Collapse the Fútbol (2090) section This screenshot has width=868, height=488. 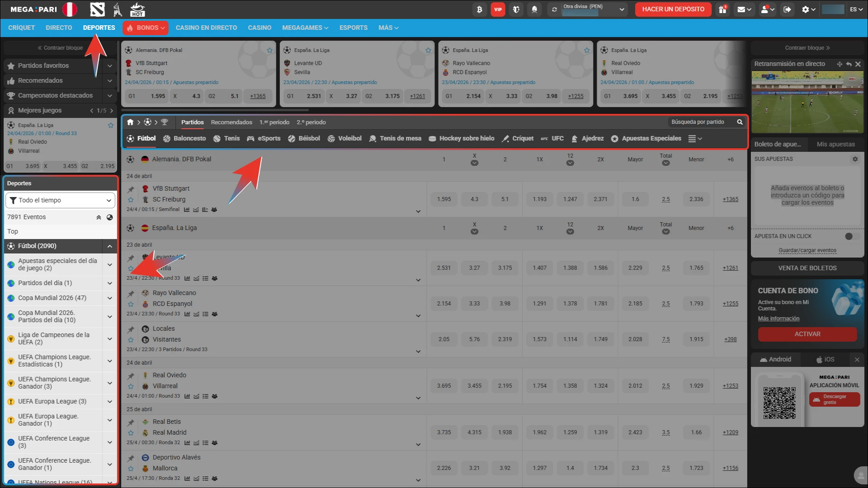tap(109, 246)
